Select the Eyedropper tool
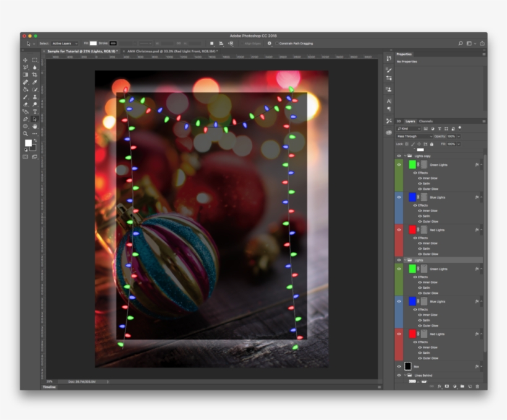507x420 pixels. [36, 82]
